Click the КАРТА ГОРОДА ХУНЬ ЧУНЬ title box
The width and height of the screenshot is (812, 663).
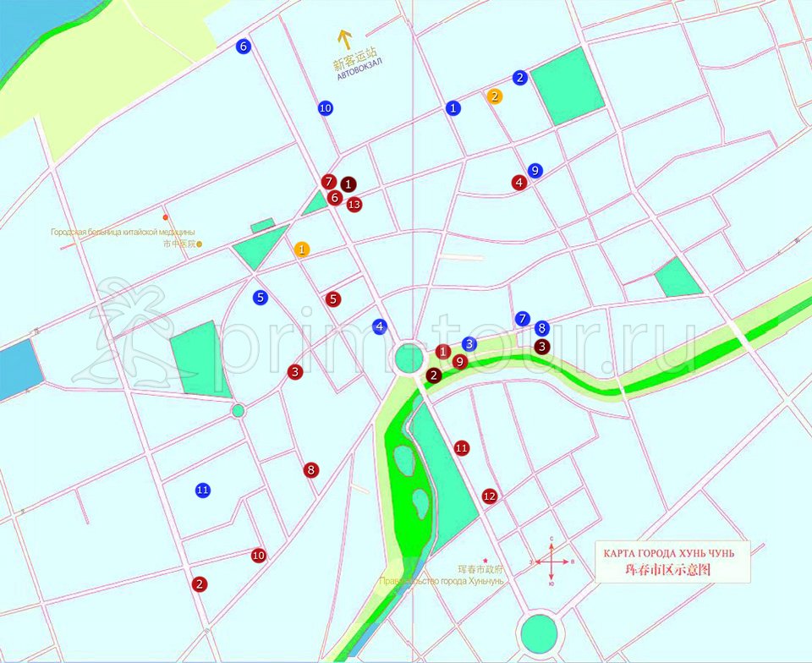pos(672,561)
